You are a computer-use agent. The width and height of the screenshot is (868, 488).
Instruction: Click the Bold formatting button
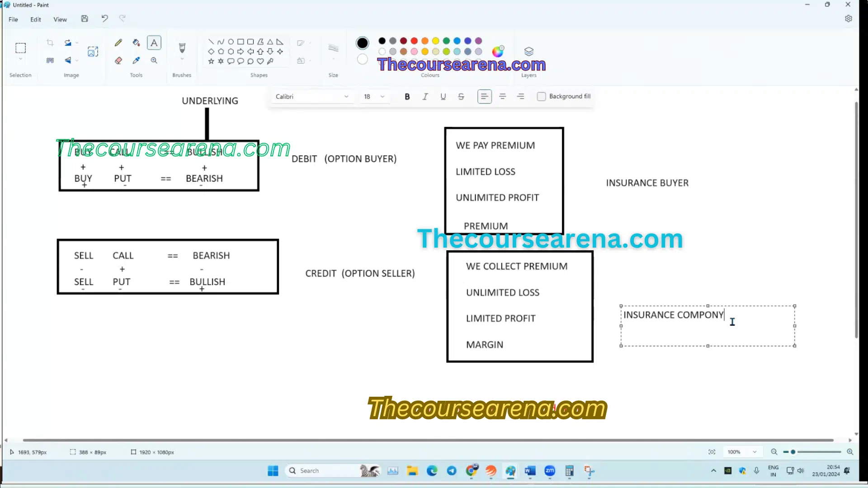[408, 97]
